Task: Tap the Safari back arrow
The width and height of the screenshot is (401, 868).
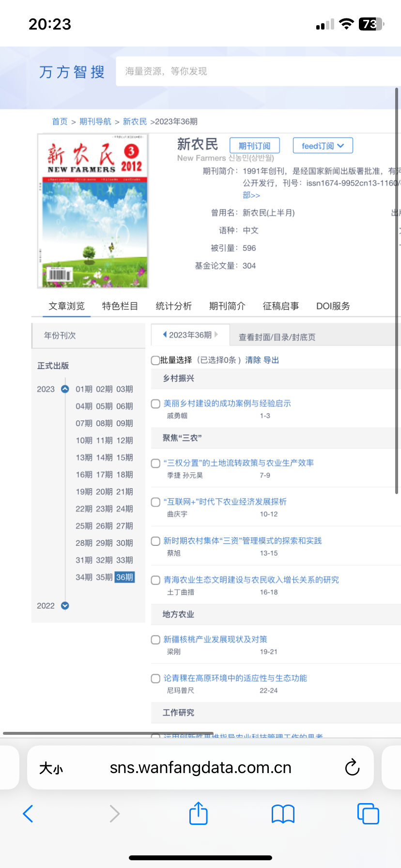Action: coord(28,813)
